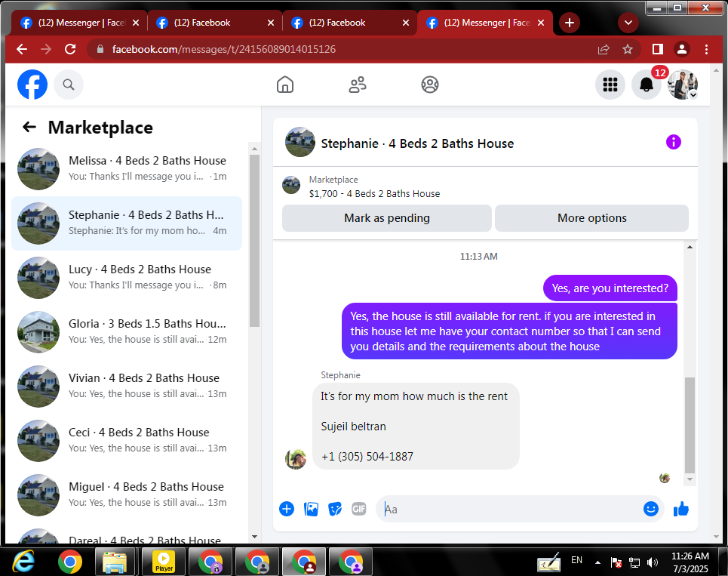Open Gloria 3 Beds 1.5 Baths conversation
This screenshot has height=576, width=728.
pyautogui.click(x=127, y=331)
